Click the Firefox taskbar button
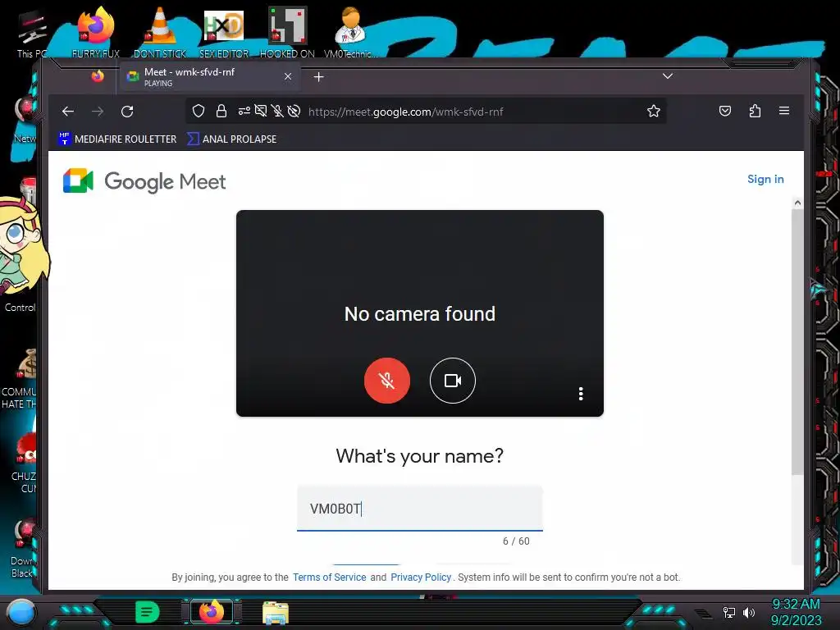This screenshot has width=840, height=630. point(212,612)
